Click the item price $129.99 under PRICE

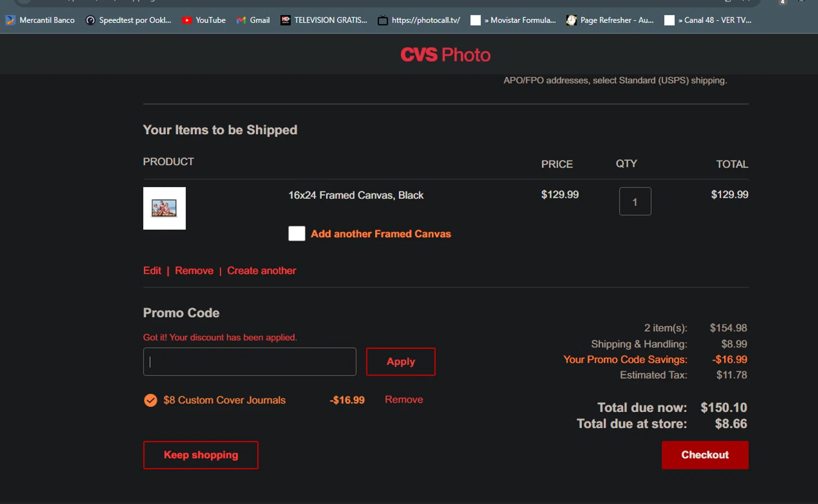[560, 195]
